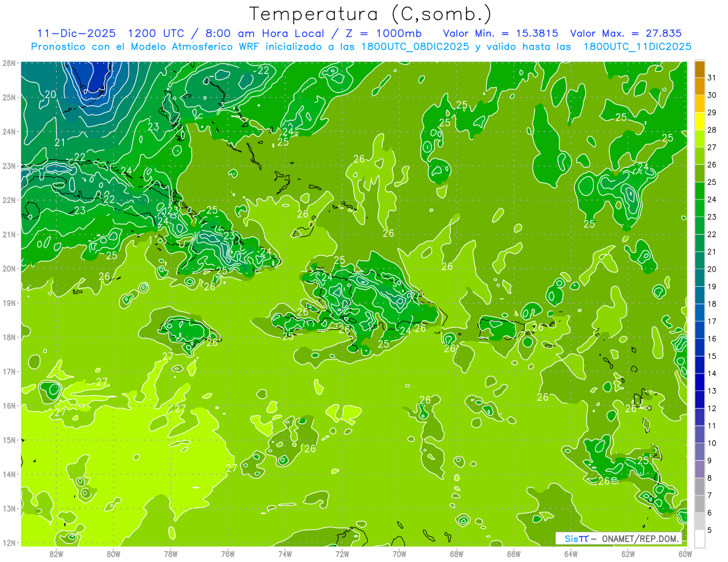The image size is (728, 562).
Task: Click the orange swatch between legend labels 31 and 30
Action: (699, 86)
